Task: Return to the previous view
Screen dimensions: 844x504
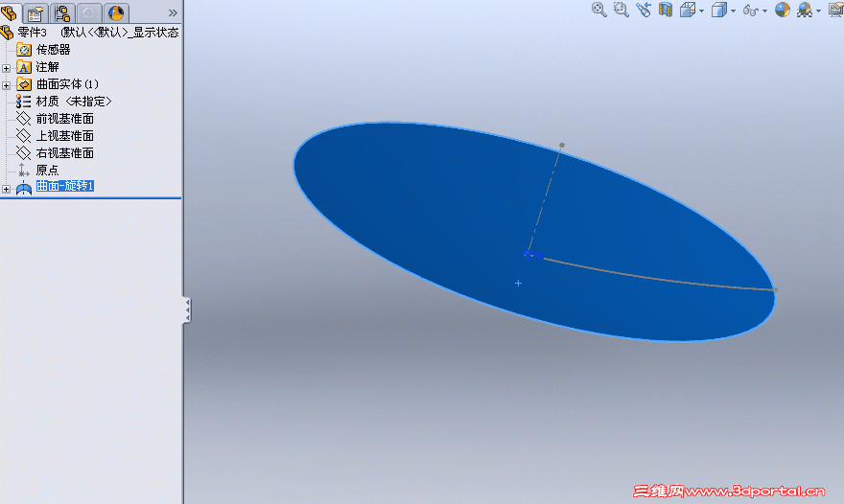Action: tap(644, 10)
